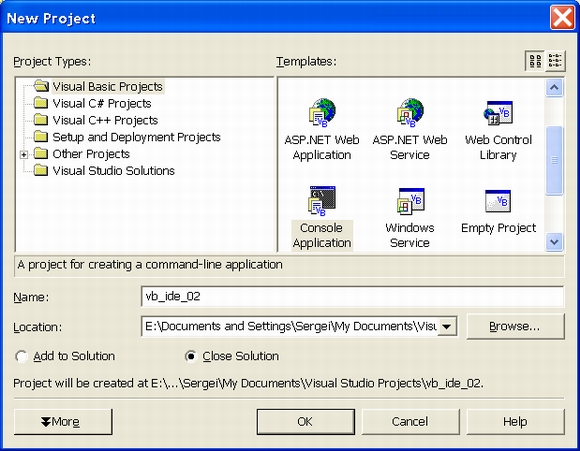Expand dialog options with More button
The height and width of the screenshot is (451, 580).
click(x=63, y=422)
